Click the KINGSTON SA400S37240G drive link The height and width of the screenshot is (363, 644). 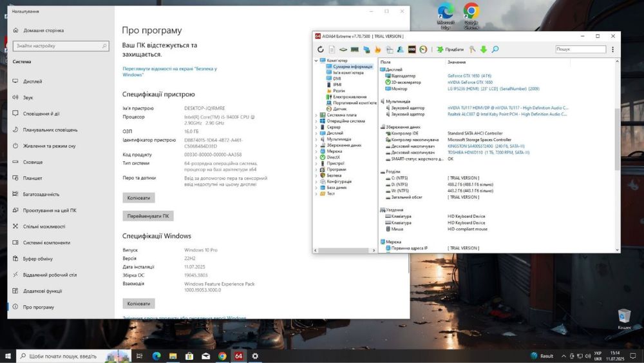click(x=486, y=146)
